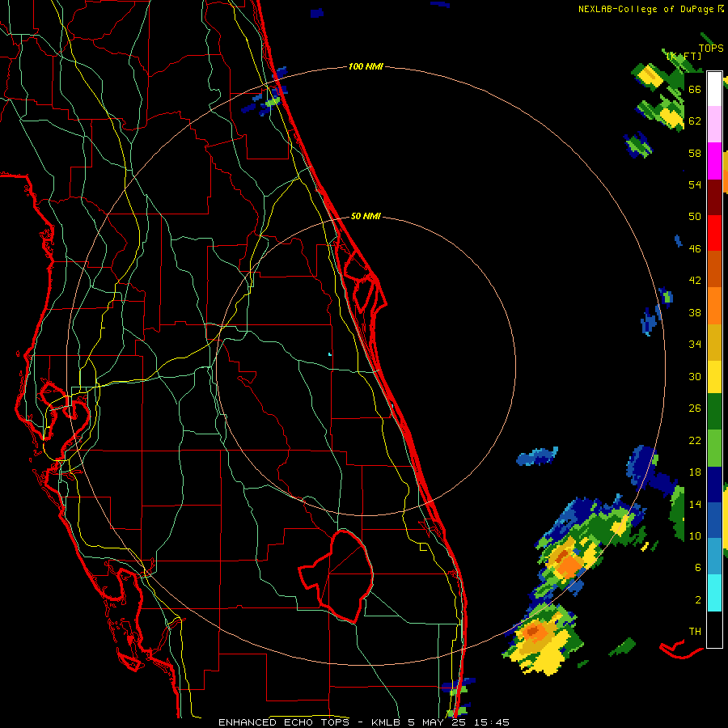Image resolution: width=728 pixels, height=728 pixels.
Task: Click the 100 NMI range ring label
Action: click(x=366, y=67)
